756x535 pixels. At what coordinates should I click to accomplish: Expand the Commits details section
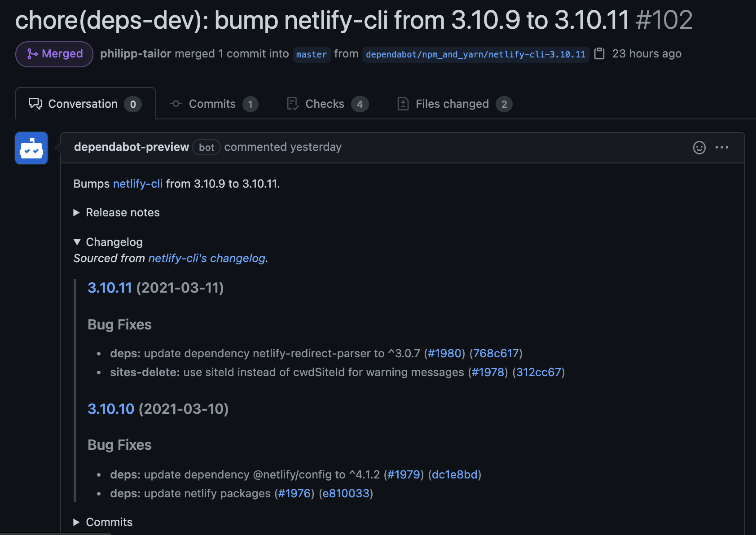point(103,522)
